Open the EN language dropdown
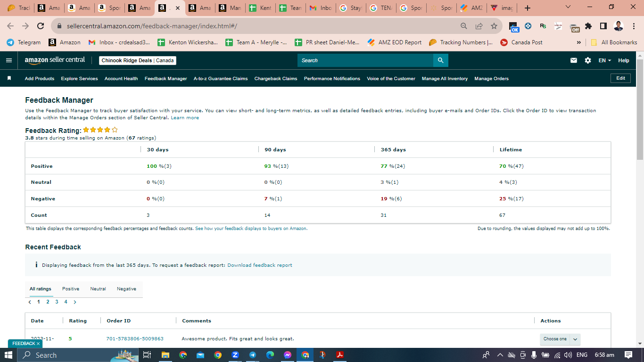The height and width of the screenshot is (362, 644). (604, 60)
